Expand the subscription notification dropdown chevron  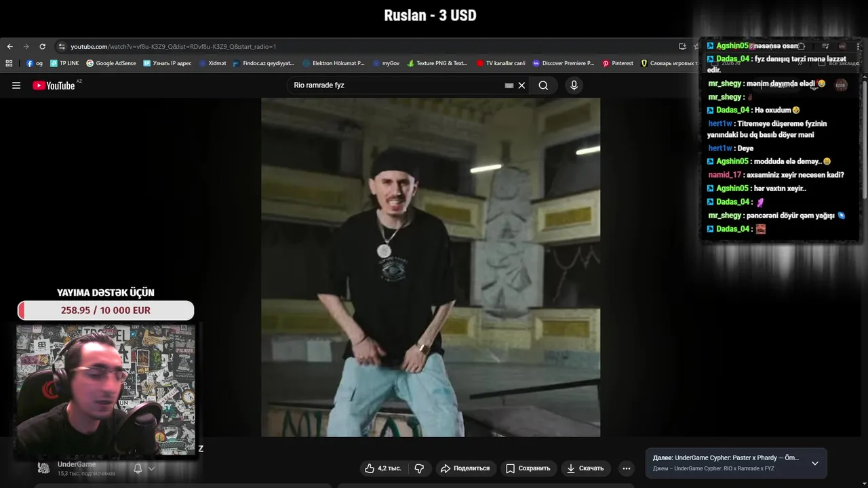click(151, 468)
